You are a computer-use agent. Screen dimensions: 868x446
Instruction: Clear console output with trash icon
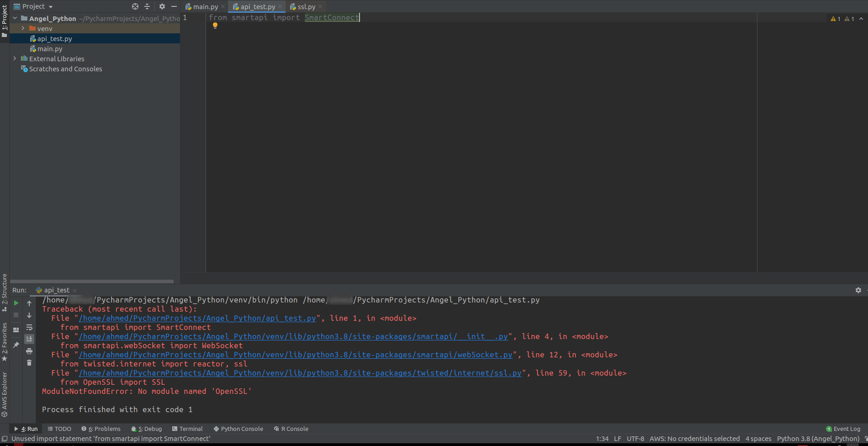29,363
